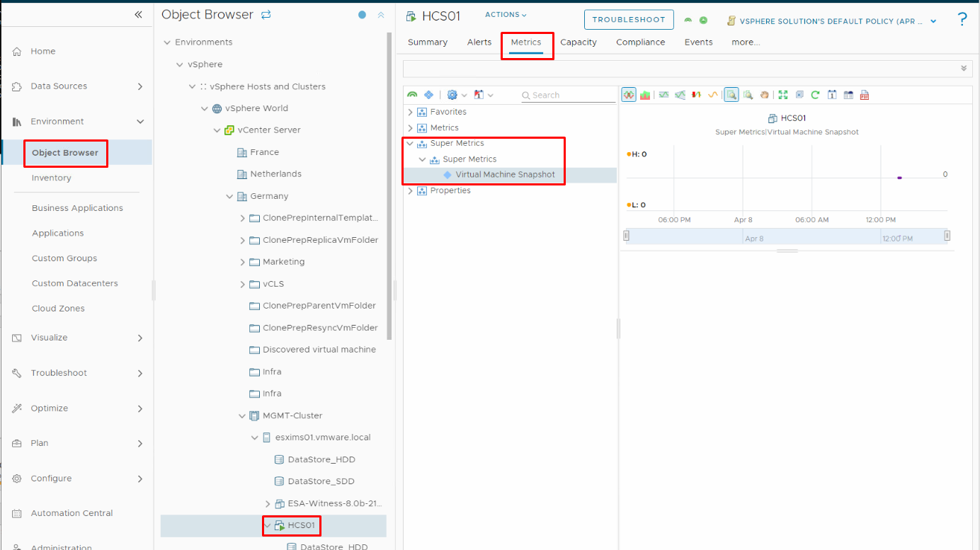Screen dimensions: 980x550
Task: Expand the ESA-Witness-8.0b VM node
Action: click(268, 504)
